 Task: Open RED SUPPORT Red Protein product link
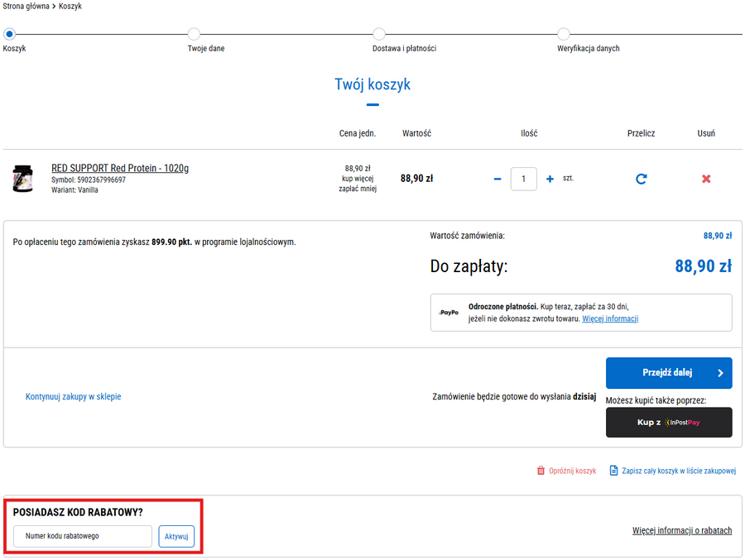[x=120, y=168]
